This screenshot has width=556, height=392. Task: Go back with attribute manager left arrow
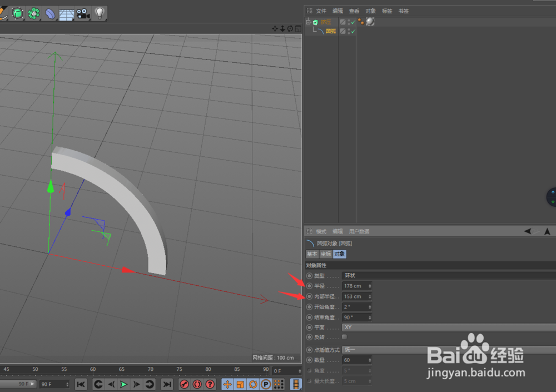pos(528,231)
